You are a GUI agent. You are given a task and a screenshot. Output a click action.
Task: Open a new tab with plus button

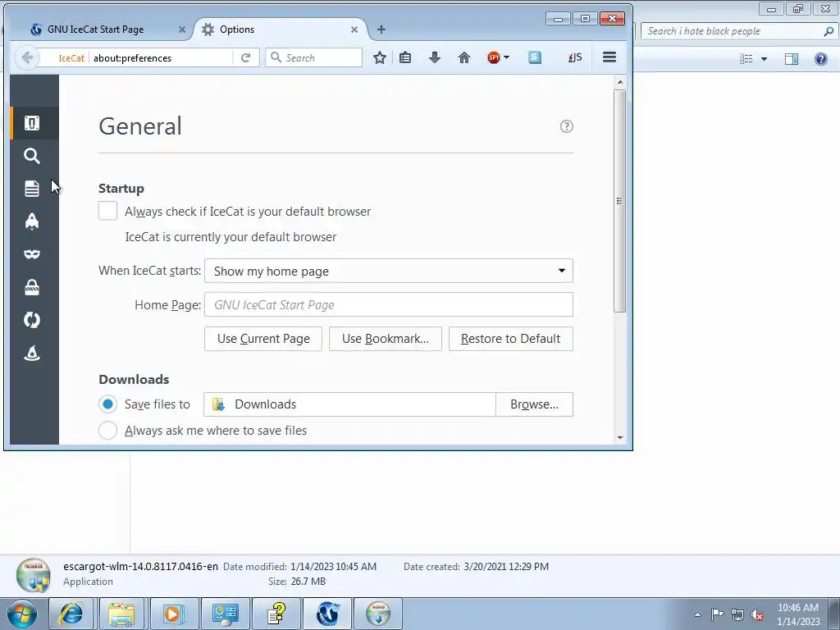[x=381, y=30]
